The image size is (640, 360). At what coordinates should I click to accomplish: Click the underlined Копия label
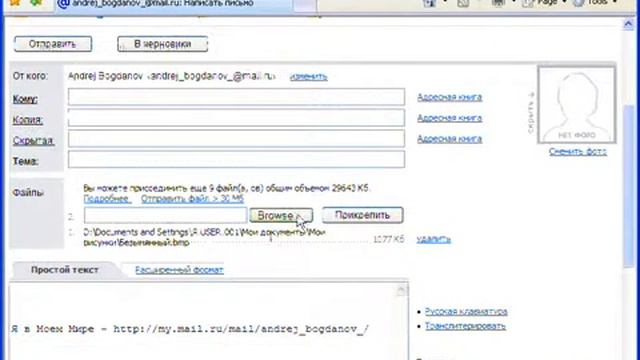click(27, 120)
